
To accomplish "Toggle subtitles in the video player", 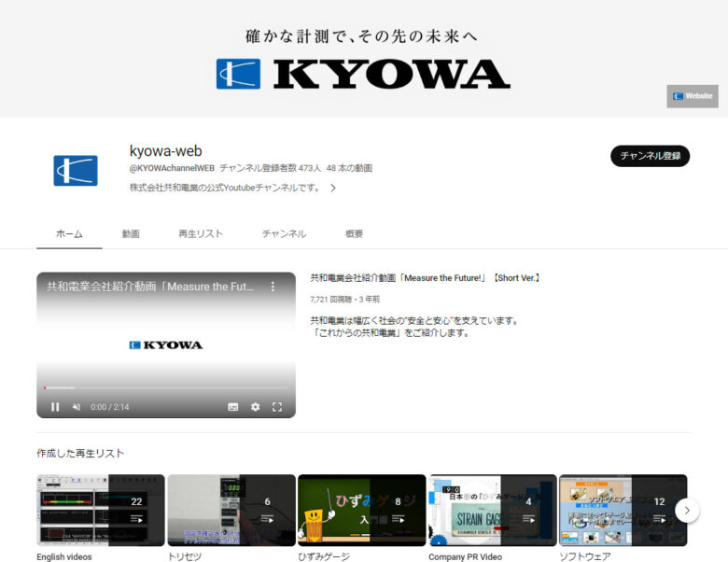I will (233, 407).
